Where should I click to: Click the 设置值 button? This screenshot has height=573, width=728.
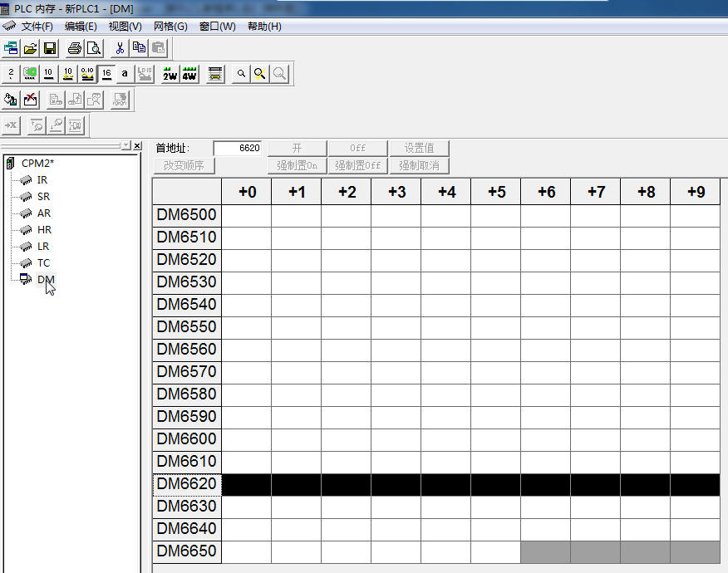[419, 148]
